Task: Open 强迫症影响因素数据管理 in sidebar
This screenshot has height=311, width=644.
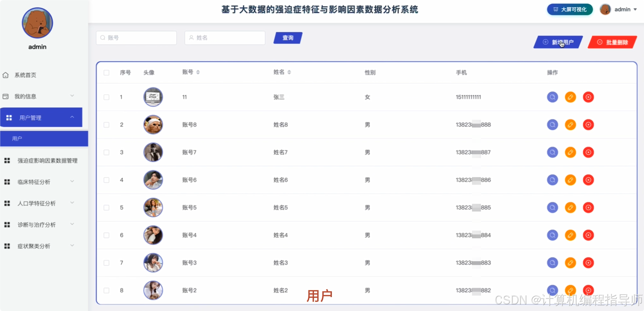Action: pyautogui.click(x=47, y=160)
